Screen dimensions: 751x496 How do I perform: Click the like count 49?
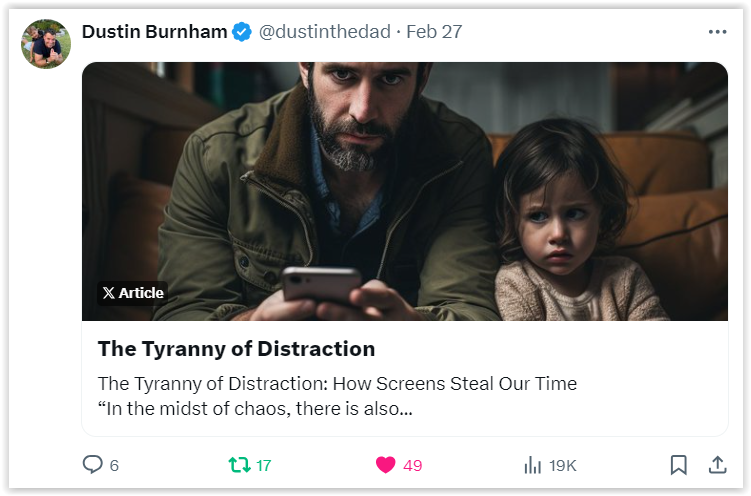[x=412, y=465]
